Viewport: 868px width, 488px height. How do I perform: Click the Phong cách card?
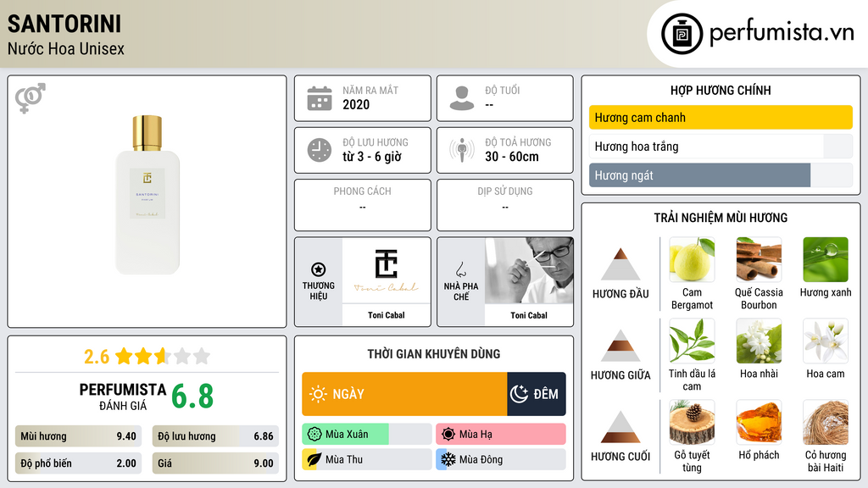click(x=363, y=205)
